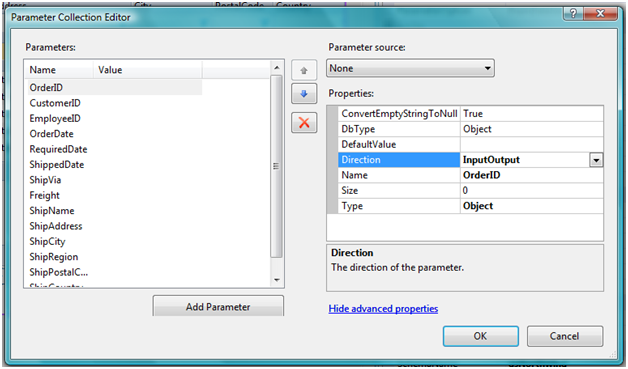Select the Freight parameter in list
The width and height of the screenshot is (628, 369).
[44, 195]
